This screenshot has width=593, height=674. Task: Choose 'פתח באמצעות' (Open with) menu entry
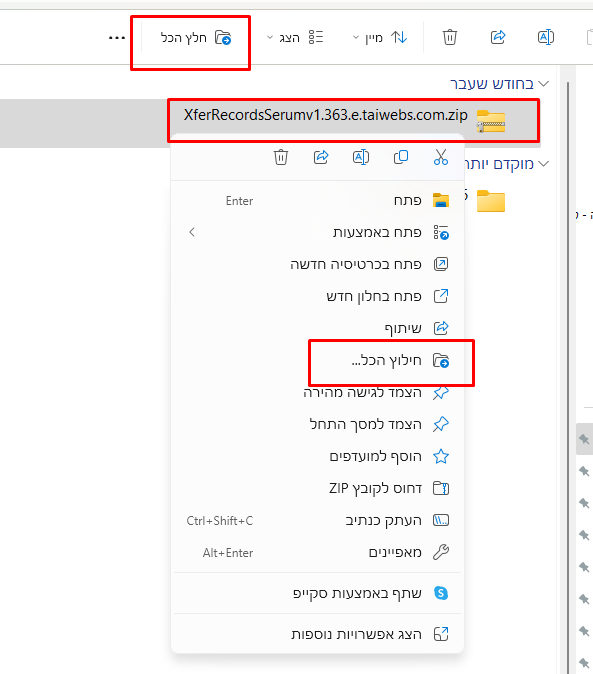(x=318, y=233)
